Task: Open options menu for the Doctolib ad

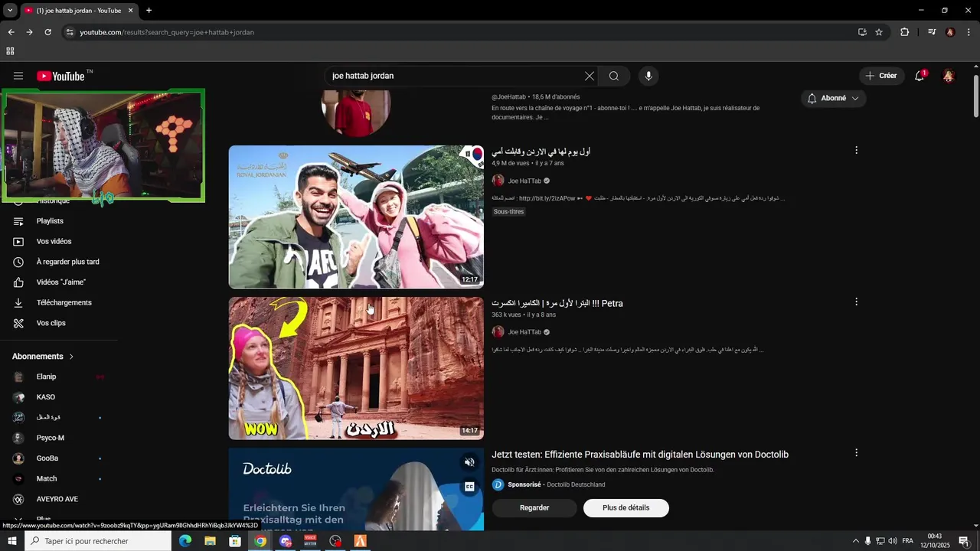Action: [x=856, y=453]
